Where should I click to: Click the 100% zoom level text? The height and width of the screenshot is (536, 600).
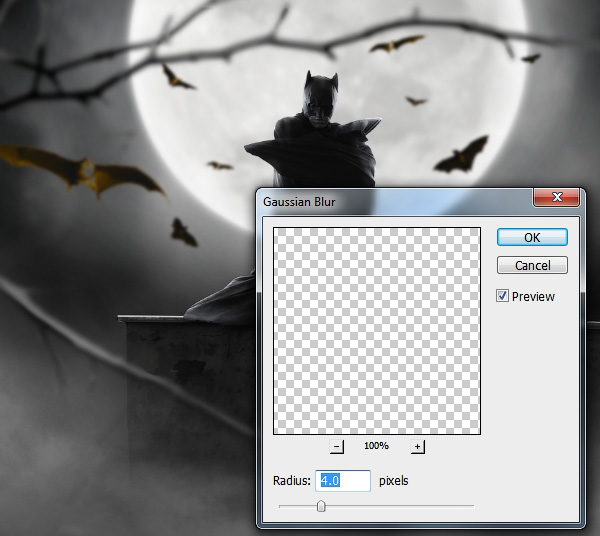[376, 446]
